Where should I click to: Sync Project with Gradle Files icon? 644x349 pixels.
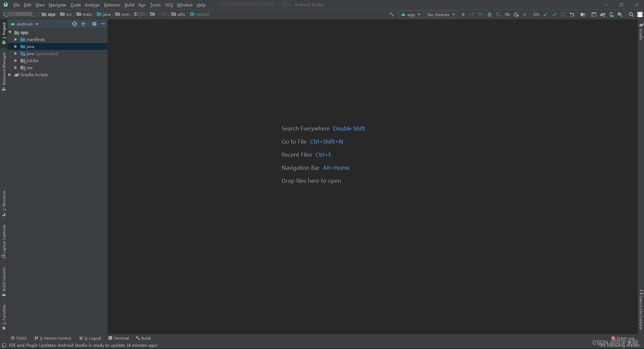coord(603,14)
